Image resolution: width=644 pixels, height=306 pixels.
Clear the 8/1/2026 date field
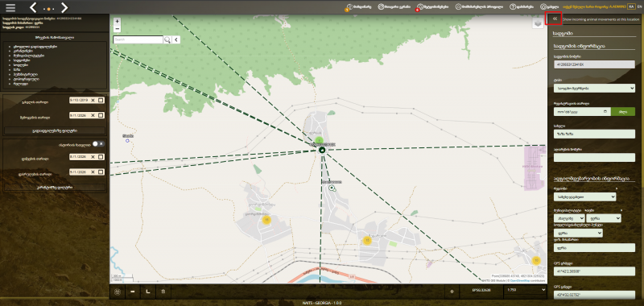(x=93, y=157)
